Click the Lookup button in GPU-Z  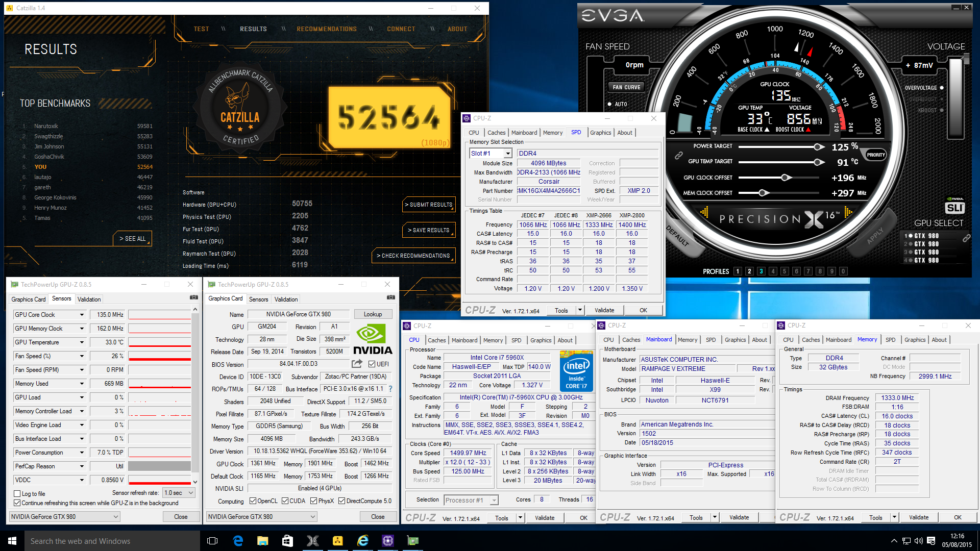coord(373,314)
